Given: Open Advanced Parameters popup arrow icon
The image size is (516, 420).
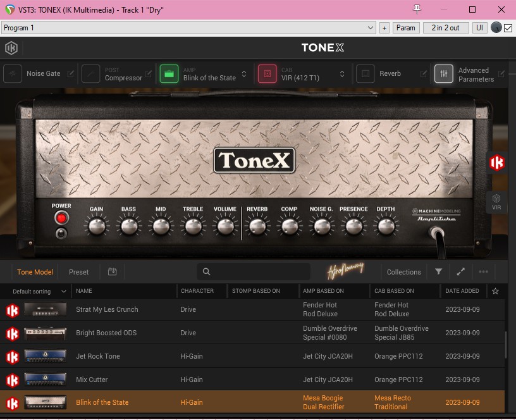Looking at the screenshot, I should click(x=501, y=74).
